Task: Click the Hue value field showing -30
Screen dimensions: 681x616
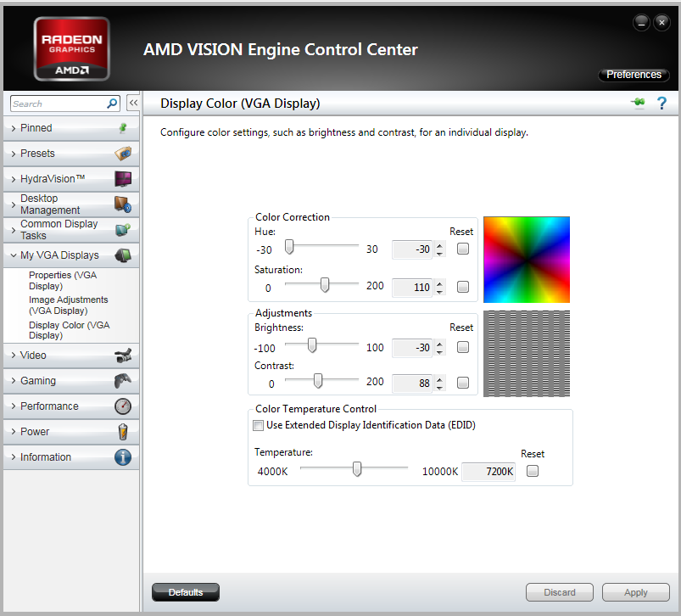Action: click(412, 249)
